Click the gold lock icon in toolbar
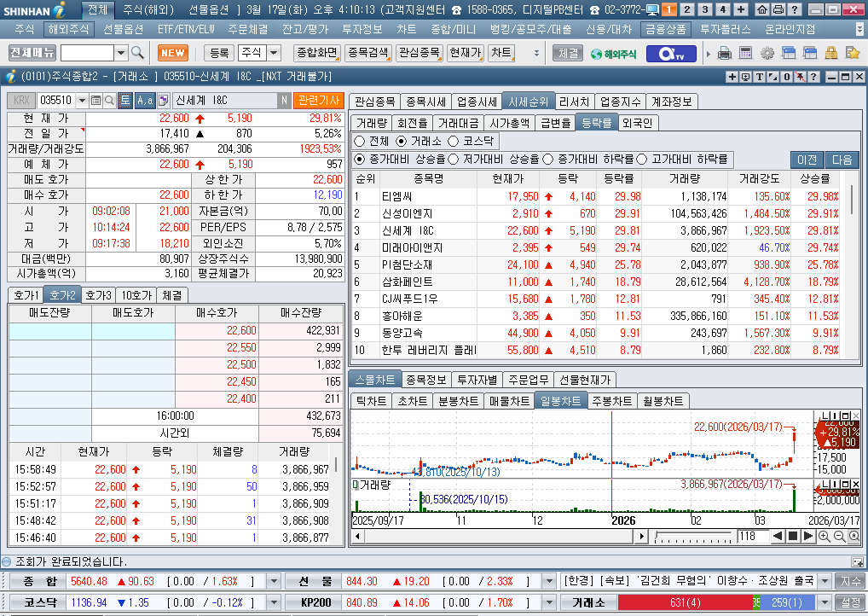Image resolution: width=868 pixels, height=616 pixels. pyautogui.click(x=831, y=53)
